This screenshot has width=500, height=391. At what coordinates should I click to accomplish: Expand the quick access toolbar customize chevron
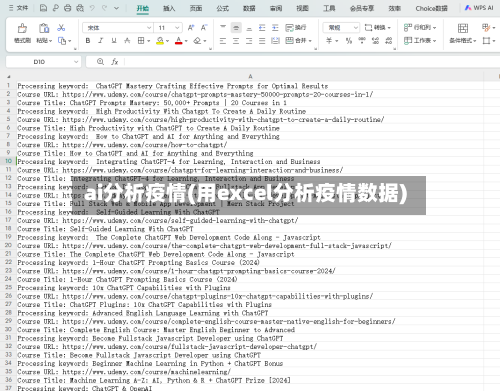[116, 8]
